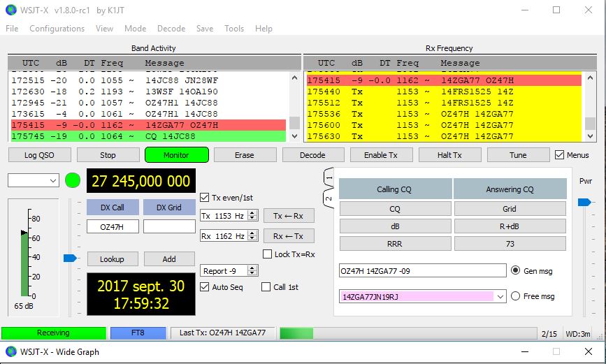Toggle Auto Seq checkbox
606x364 pixels.
(x=205, y=287)
